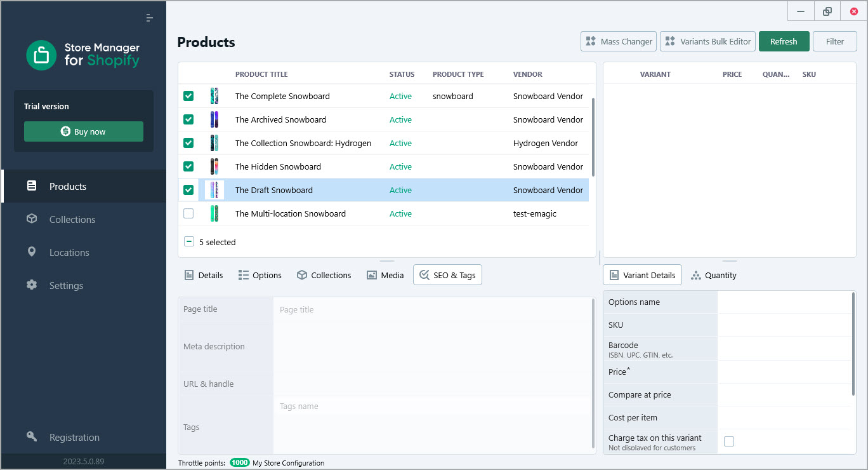Screen dimensions: 868x470
Task: Click the SKU field in Variant Details
Action: (x=784, y=325)
